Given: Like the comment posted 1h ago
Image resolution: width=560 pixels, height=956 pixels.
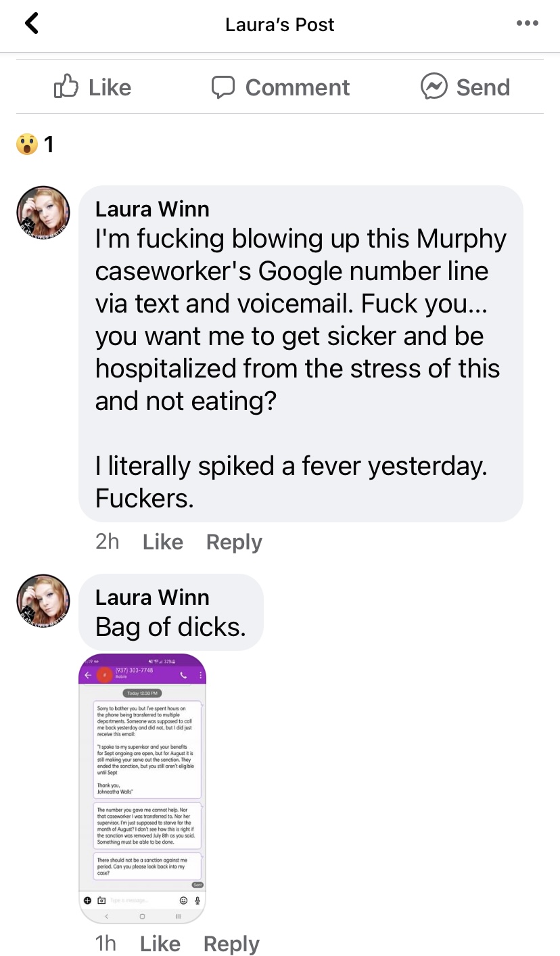Looking at the screenshot, I should tap(160, 944).
